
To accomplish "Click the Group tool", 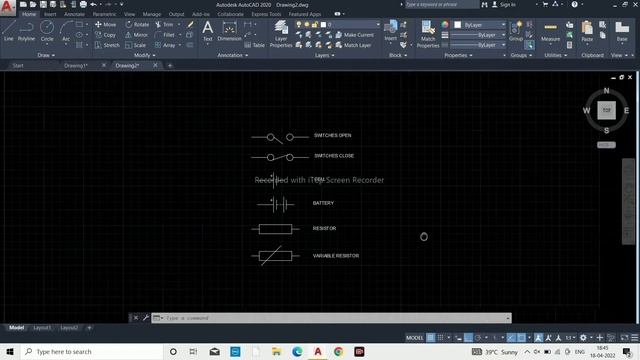I will 516,31.
